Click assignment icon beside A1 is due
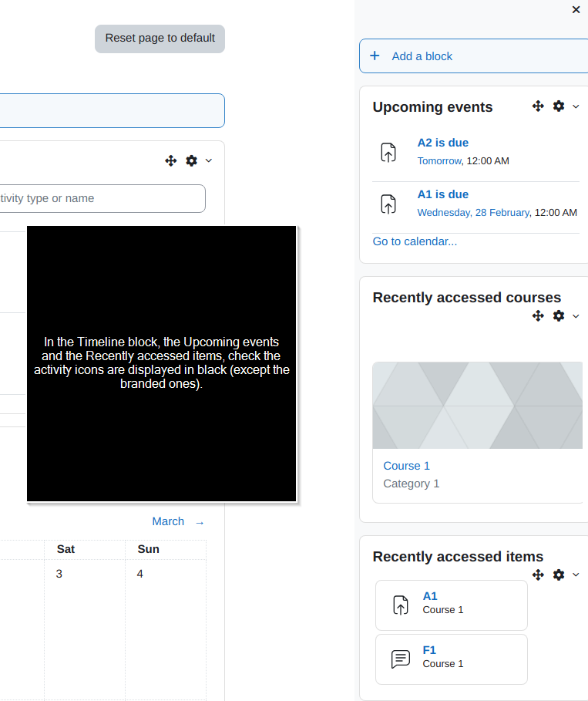The image size is (588, 701). [388, 204]
